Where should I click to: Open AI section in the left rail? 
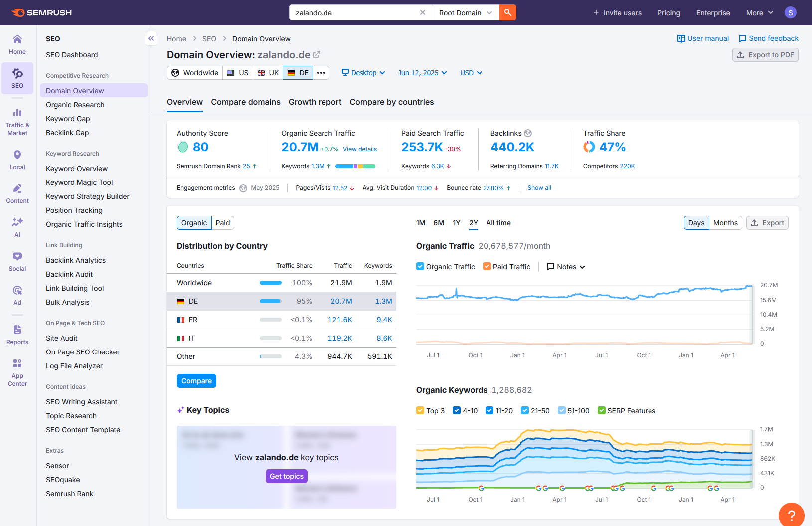pyautogui.click(x=17, y=228)
